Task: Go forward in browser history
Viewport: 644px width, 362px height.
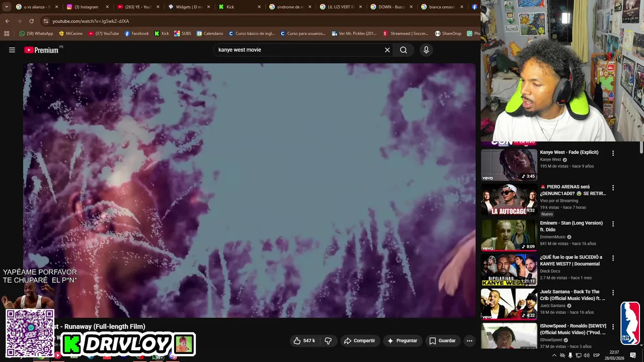Action: point(19,21)
